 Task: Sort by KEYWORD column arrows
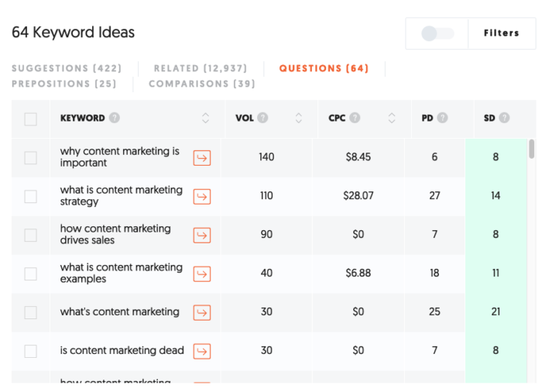click(205, 118)
